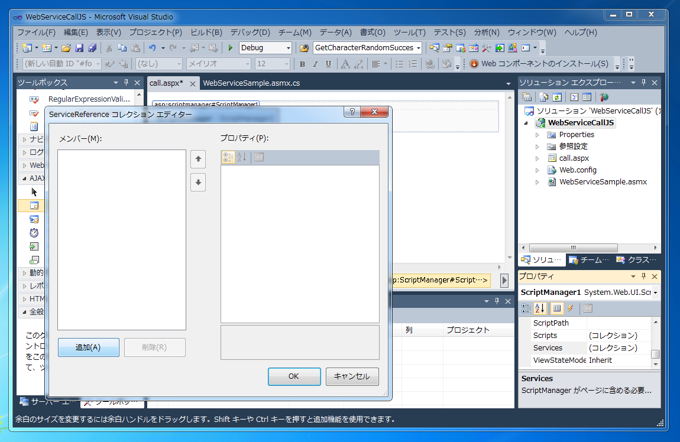Select RegularExpressionVali... toolbox item
This screenshot has width=680, height=442.
coord(89,99)
